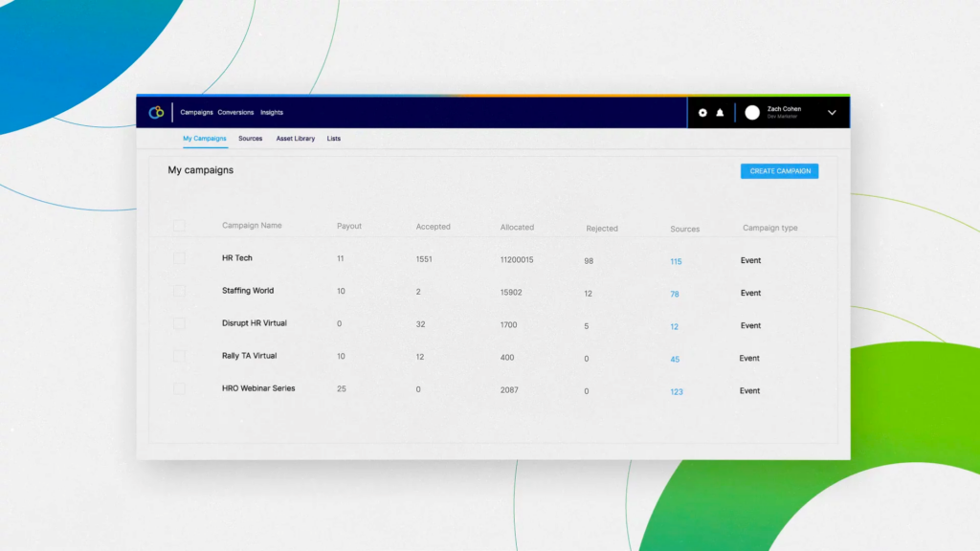980x551 pixels.
Task: Click the CREATE CAMPAIGN button
Action: pyautogui.click(x=779, y=170)
